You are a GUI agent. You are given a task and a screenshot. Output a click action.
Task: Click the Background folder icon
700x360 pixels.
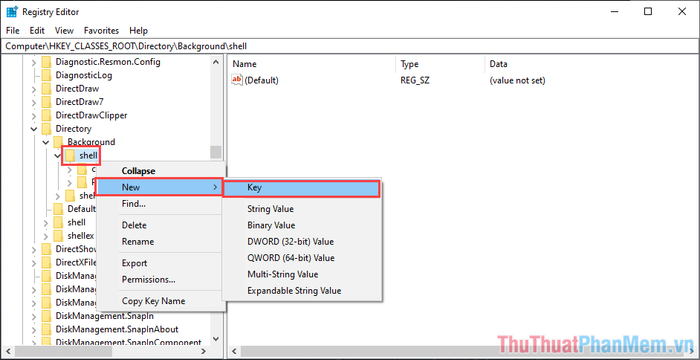58,142
